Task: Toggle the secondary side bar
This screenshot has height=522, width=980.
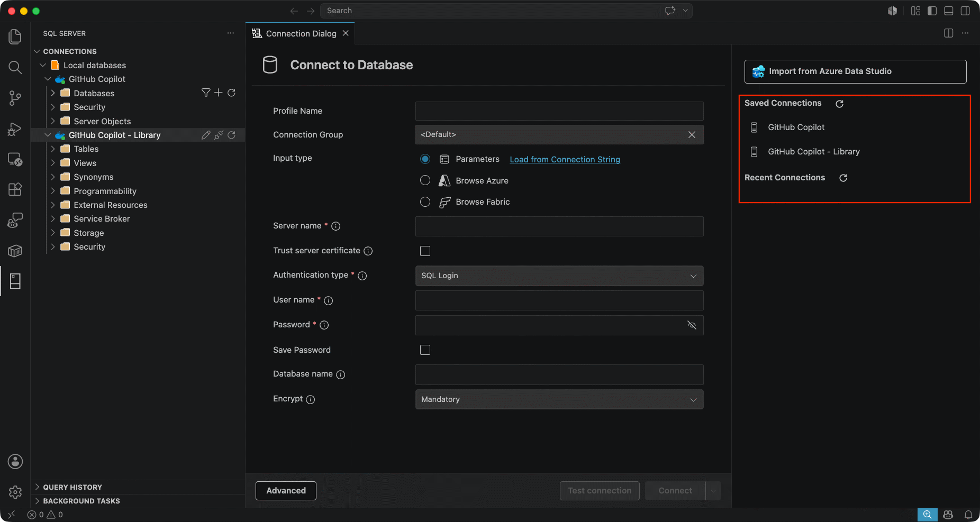Action: [965, 11]
